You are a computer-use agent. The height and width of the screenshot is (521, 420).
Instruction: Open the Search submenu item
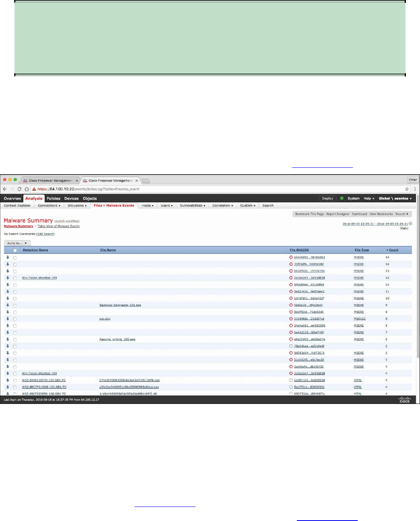[268, 206]
